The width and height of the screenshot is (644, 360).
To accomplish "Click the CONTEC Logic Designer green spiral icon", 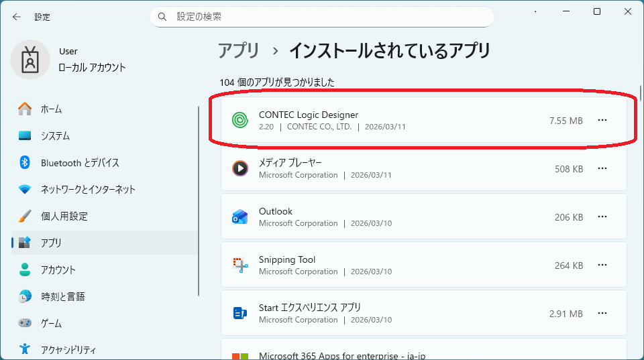I will pyautogui.click(x=240, y=120).
